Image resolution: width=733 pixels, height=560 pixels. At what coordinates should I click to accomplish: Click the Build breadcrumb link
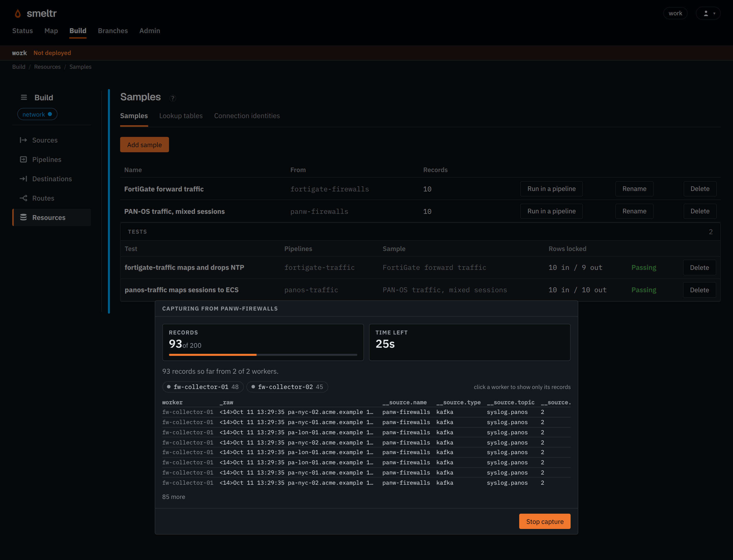coord(19,67)
